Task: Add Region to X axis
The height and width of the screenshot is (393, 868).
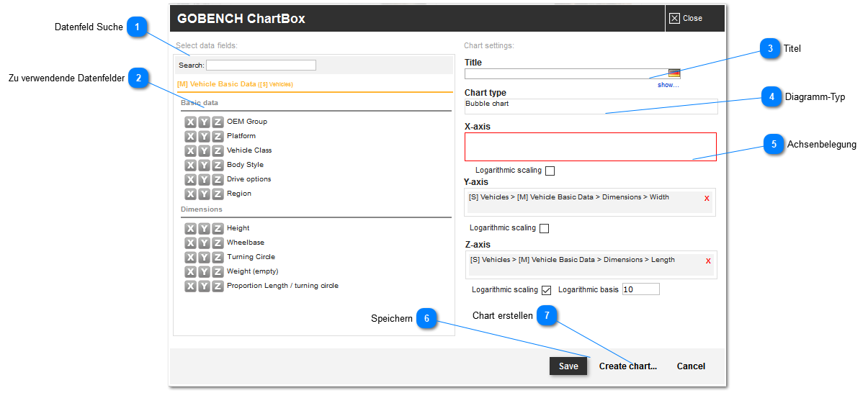Action: (x=190, y=194)
